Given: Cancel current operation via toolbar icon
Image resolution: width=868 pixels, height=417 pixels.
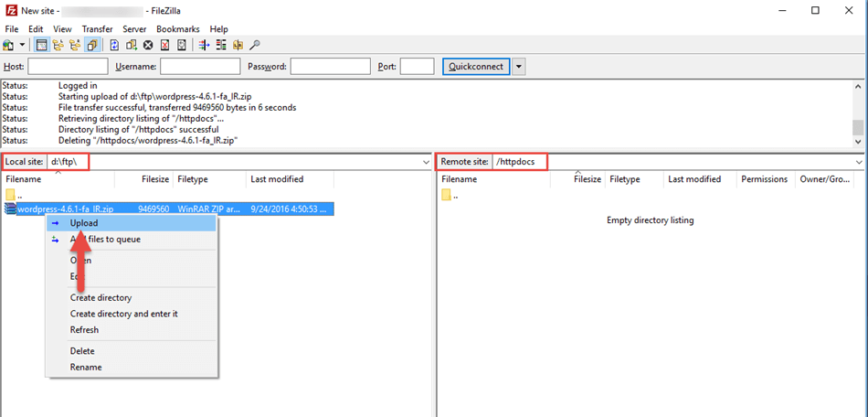Looking at the screenshot, I should (x=148, y=45).
